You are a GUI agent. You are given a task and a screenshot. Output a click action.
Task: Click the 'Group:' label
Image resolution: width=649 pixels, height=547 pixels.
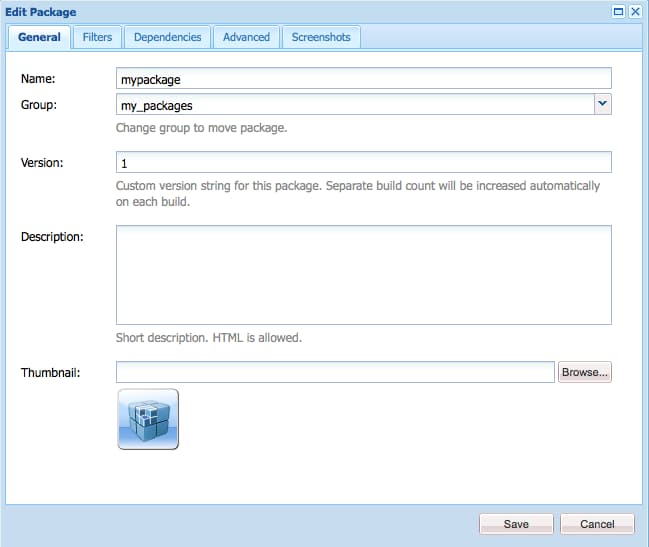[39, 105]
